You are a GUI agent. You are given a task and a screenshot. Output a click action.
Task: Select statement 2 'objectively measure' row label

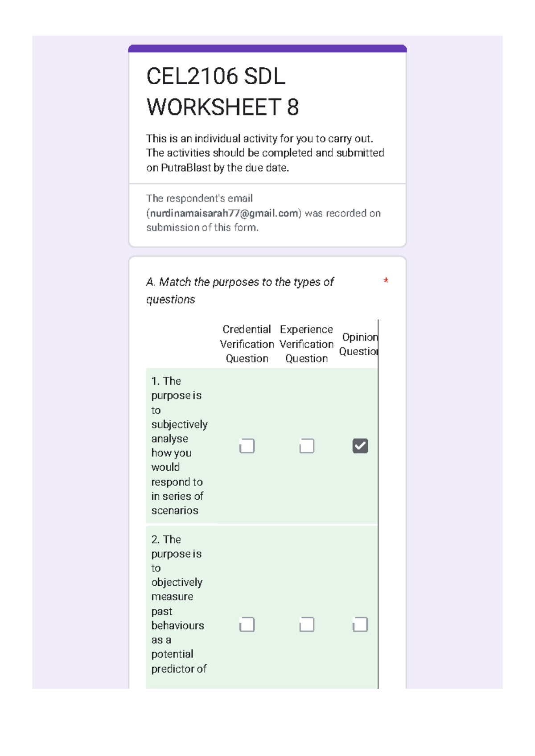click(x=178, y=604)
